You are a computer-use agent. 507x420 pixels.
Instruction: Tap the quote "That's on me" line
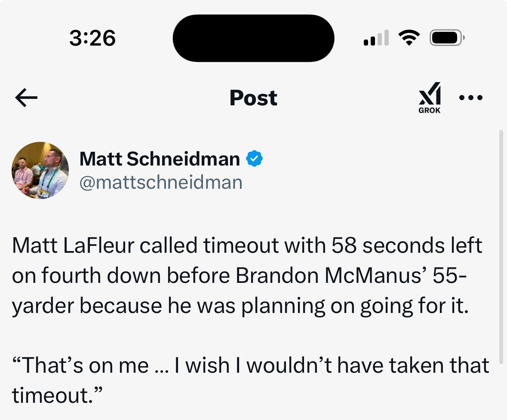click(250, 365)
